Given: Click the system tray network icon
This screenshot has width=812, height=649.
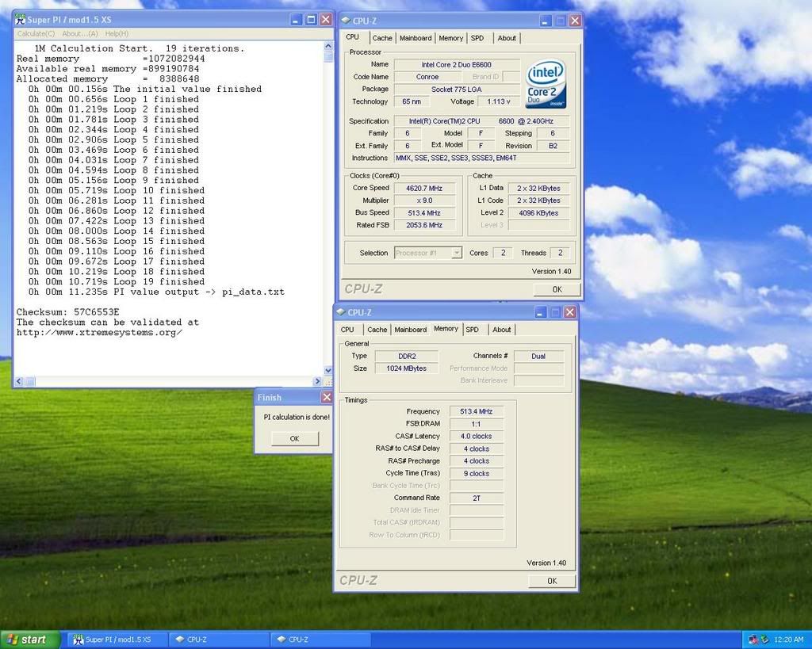Looking at the screenshot, I should 753,639.
